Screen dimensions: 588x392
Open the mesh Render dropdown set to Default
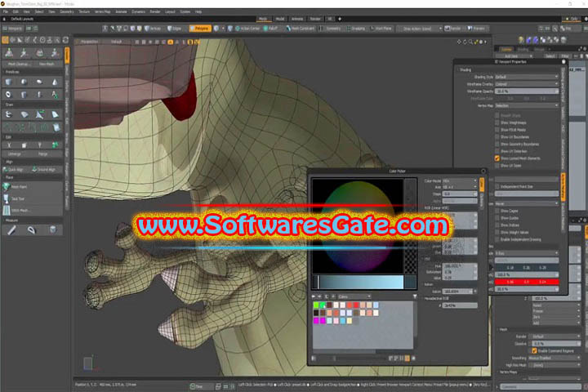[x=556, y=336]
